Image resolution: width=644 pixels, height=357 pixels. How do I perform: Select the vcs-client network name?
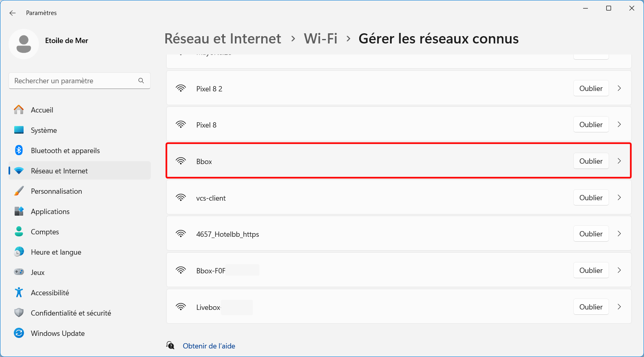(x=211, y=198)
